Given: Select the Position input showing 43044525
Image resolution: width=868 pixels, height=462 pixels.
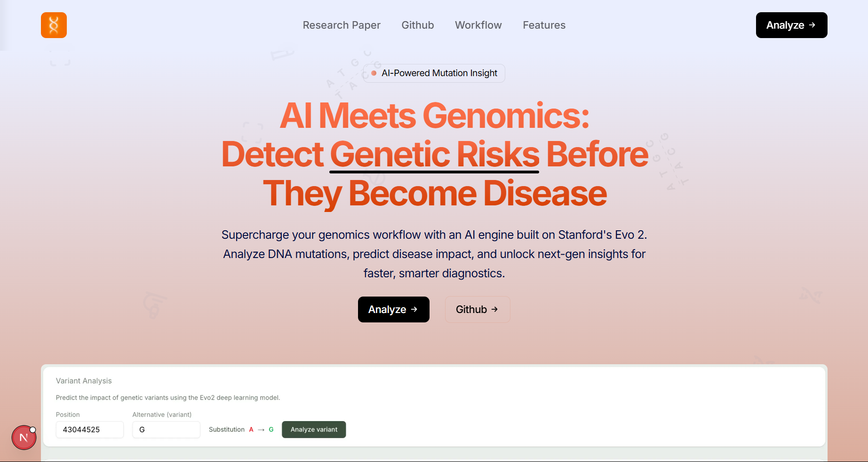Looking at the screenshot, I should 89,429.
